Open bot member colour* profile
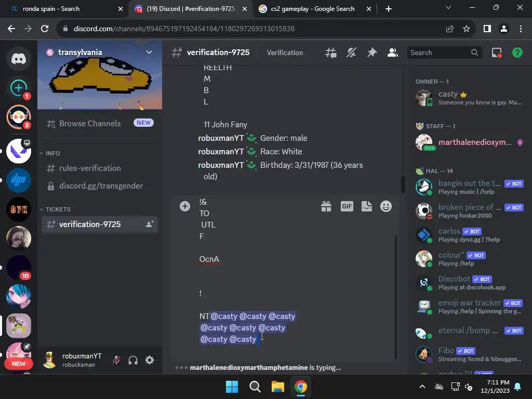532x399 pixels. [x=469, y=259]
